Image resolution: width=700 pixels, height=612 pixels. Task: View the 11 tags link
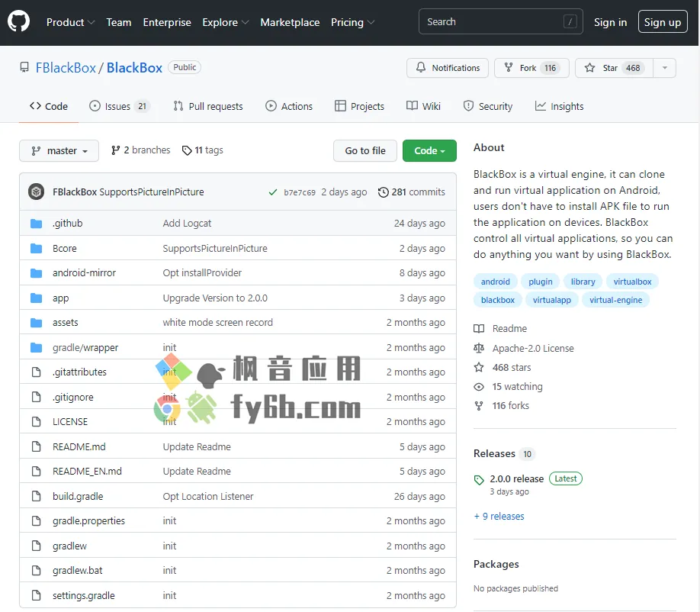pyautogui.click(x=203, y=150)
